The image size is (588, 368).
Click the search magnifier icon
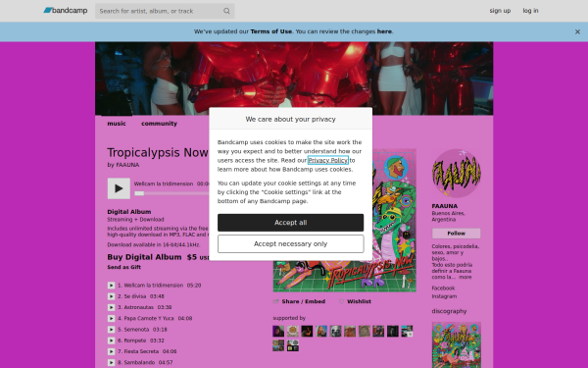(x=226, y=11)
